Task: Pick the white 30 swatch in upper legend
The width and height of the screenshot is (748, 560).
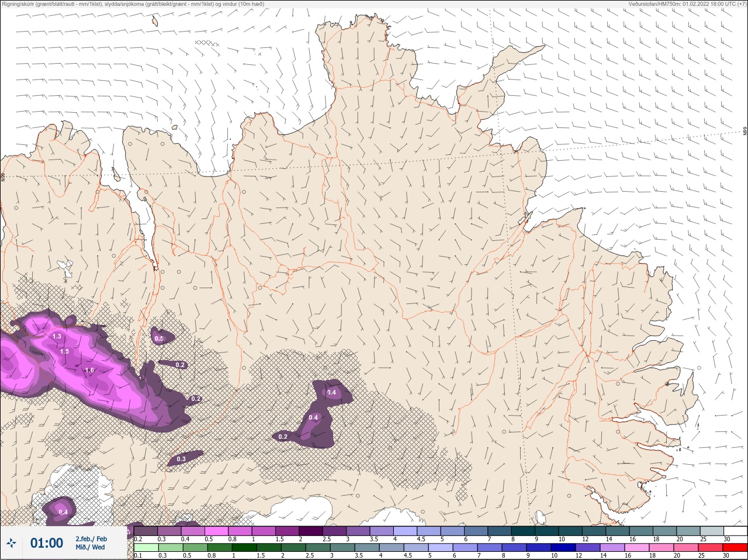Action: coord(735,531)
